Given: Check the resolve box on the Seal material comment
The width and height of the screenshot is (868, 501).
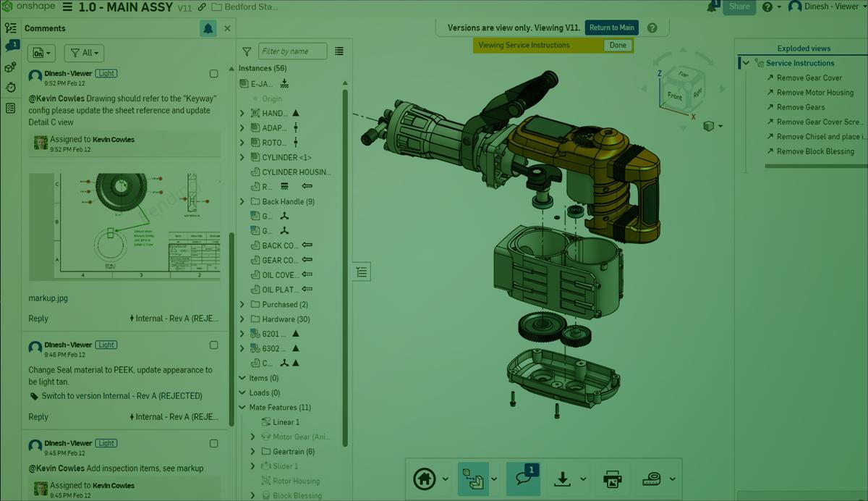Looking at the screenshot, I should pos(213,345).
